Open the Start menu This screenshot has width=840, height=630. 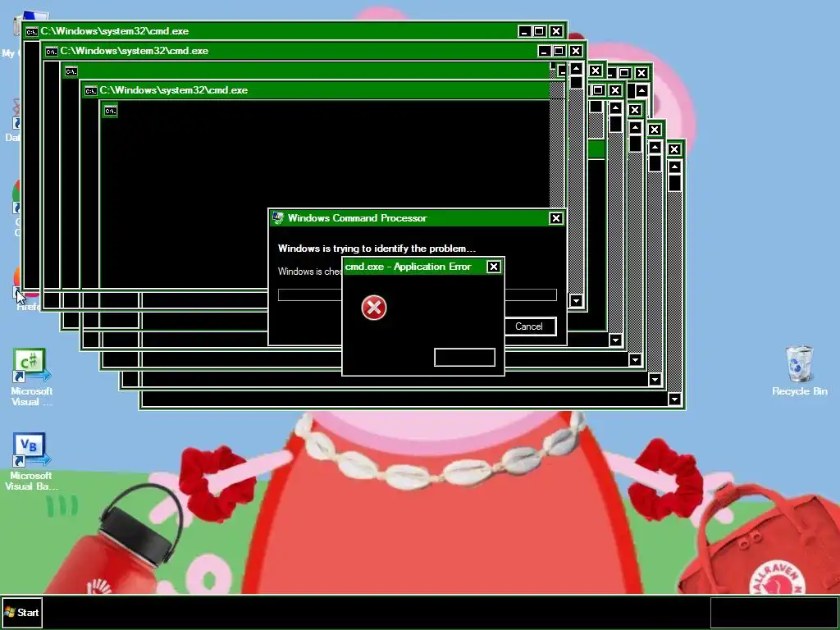(x=22, y=612)
